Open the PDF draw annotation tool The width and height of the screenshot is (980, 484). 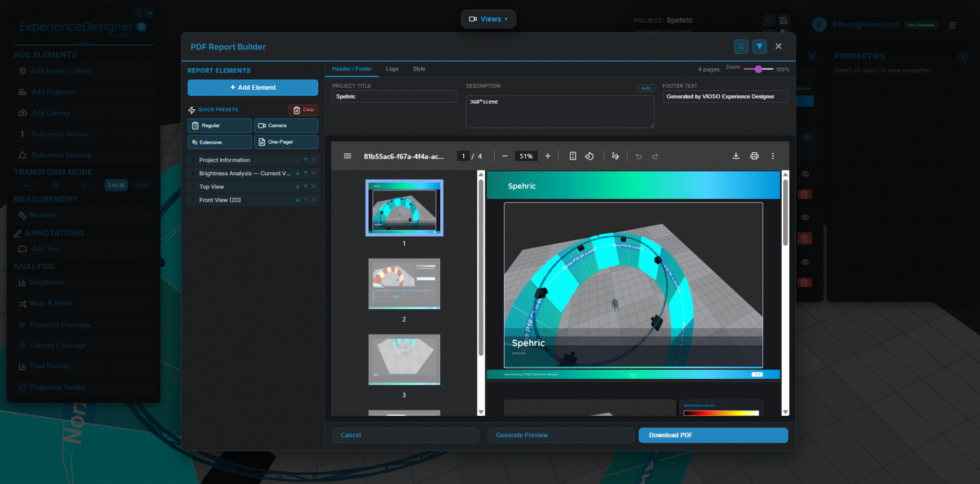pos(615,156)
